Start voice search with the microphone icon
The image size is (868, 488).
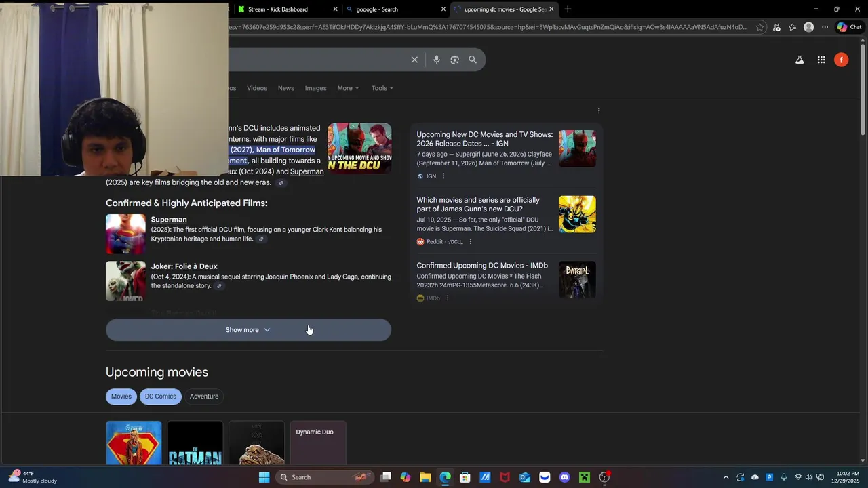(437, 60)
